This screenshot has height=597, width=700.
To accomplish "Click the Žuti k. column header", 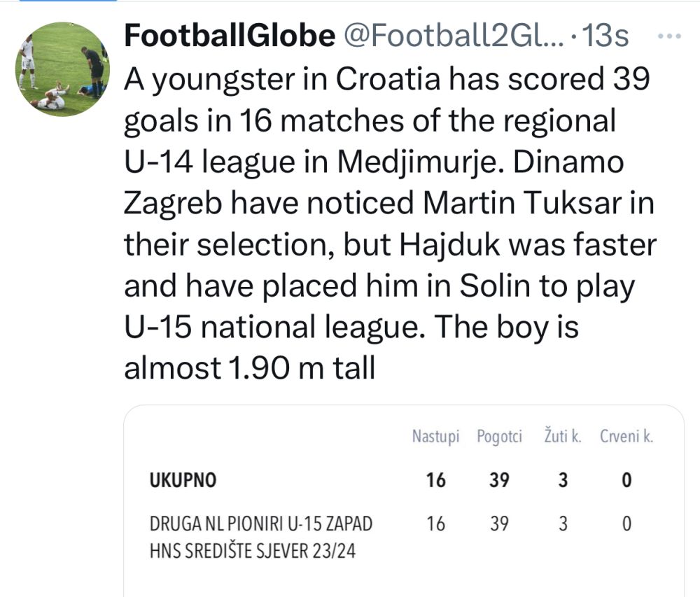I will point(563,437).
